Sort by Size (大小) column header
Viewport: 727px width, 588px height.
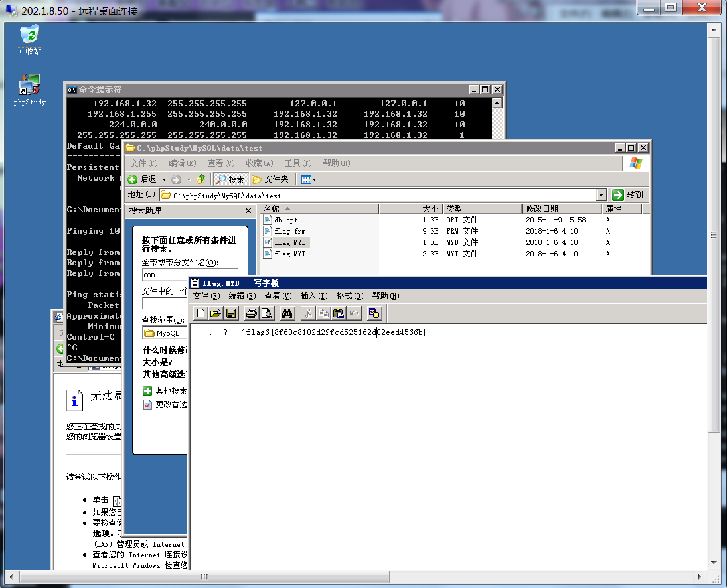(410, 209)
